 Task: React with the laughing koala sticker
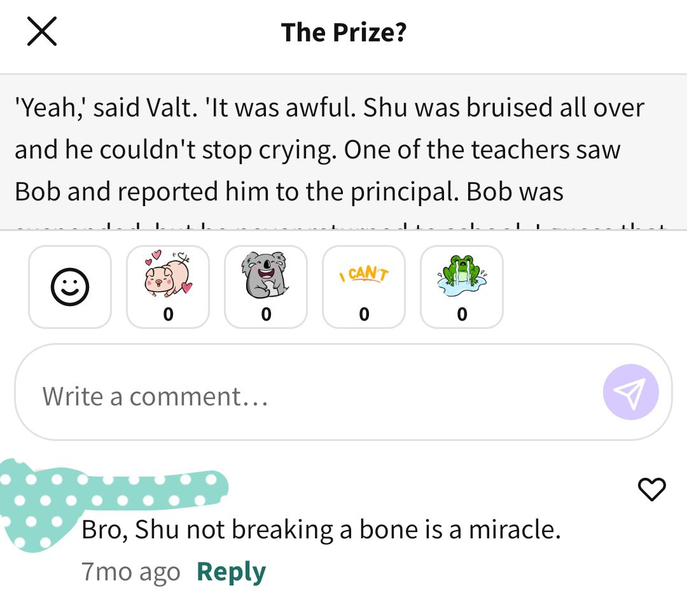(266, 287)
